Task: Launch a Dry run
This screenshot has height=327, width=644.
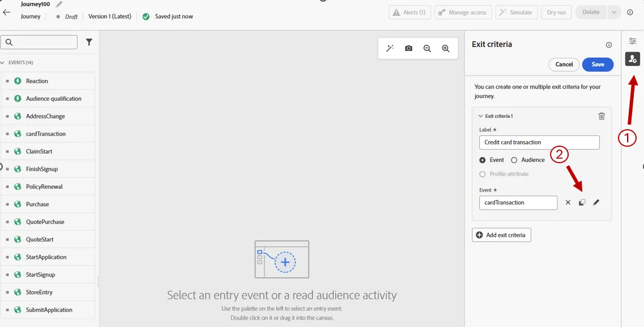Action: click(x=556, y=12)
